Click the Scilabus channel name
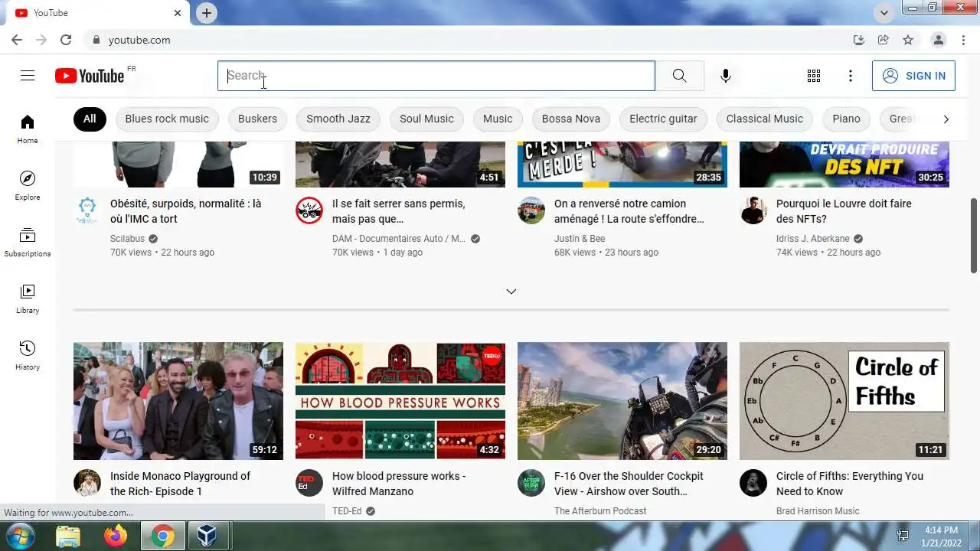980x551 pixels. click(x=127, y=239)
